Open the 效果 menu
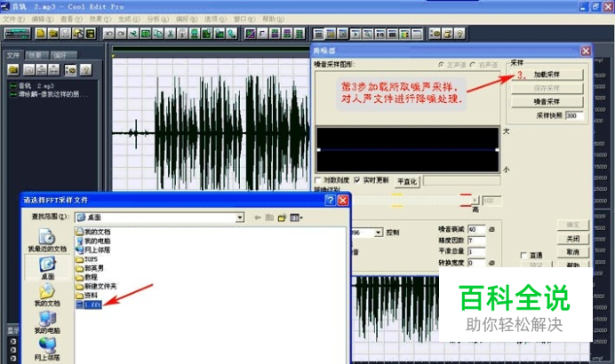 coord(100,19)
